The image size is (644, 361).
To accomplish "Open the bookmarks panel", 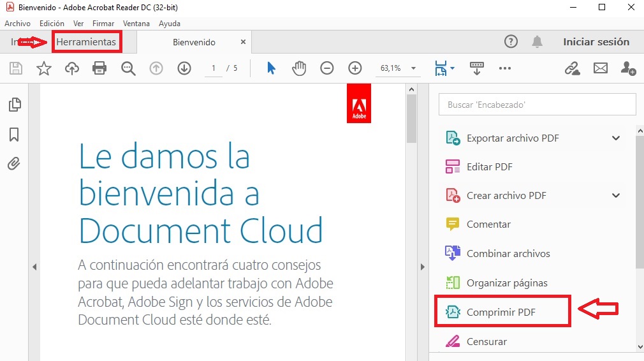I will point(15,135).
